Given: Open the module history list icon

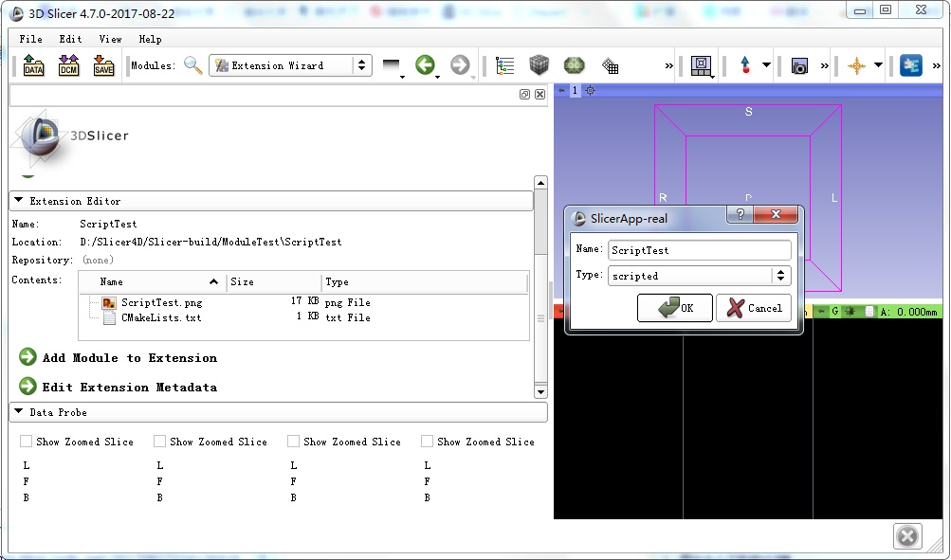Looking at the screenshot, I should [x=392, y=65].
